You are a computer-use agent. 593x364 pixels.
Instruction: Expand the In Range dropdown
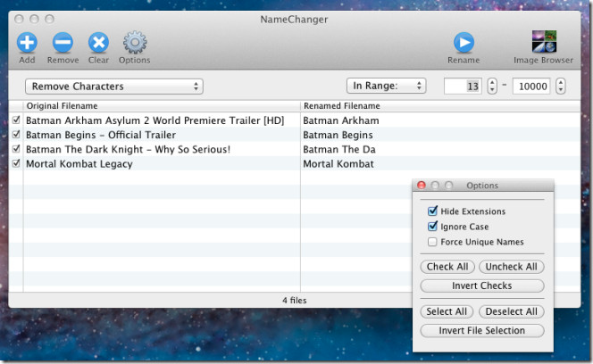click(x=386, y=87)
